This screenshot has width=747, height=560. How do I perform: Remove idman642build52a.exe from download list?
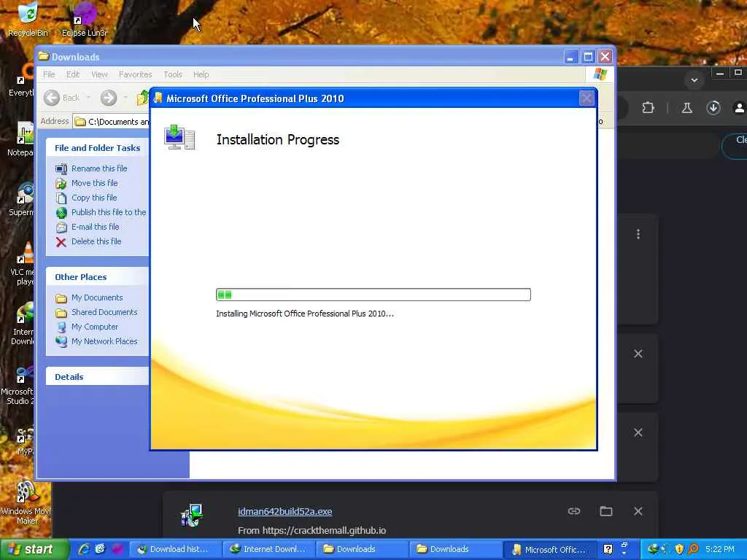pyautogui.click(x=638, y=511)
